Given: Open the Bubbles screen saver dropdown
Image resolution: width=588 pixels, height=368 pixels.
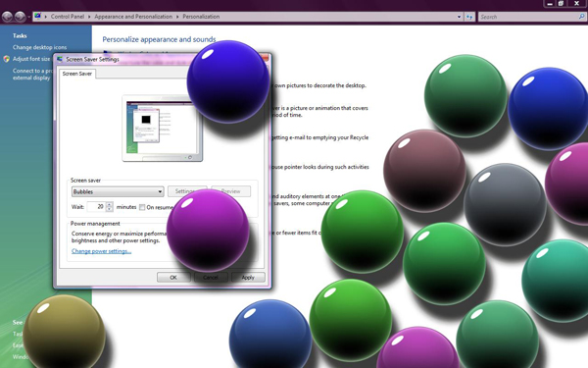Looking at the screenshot, I should click(x=118, y=191).
